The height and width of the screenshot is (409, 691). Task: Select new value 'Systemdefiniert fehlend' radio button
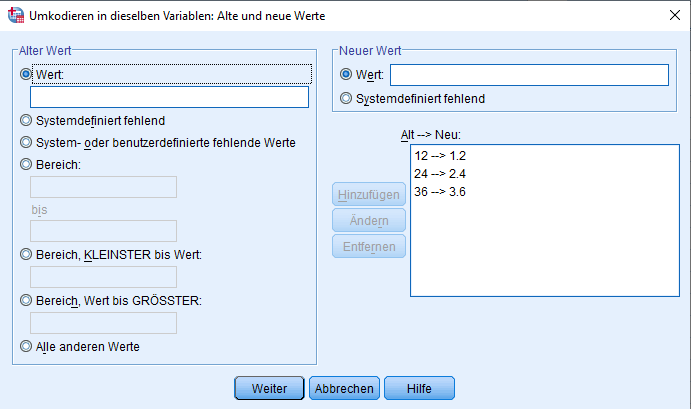point(346,99)
